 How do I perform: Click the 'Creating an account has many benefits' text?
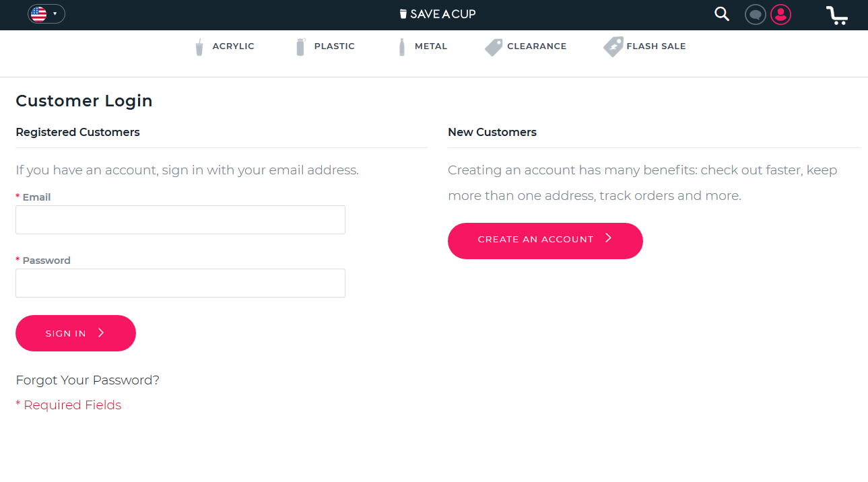642,183
